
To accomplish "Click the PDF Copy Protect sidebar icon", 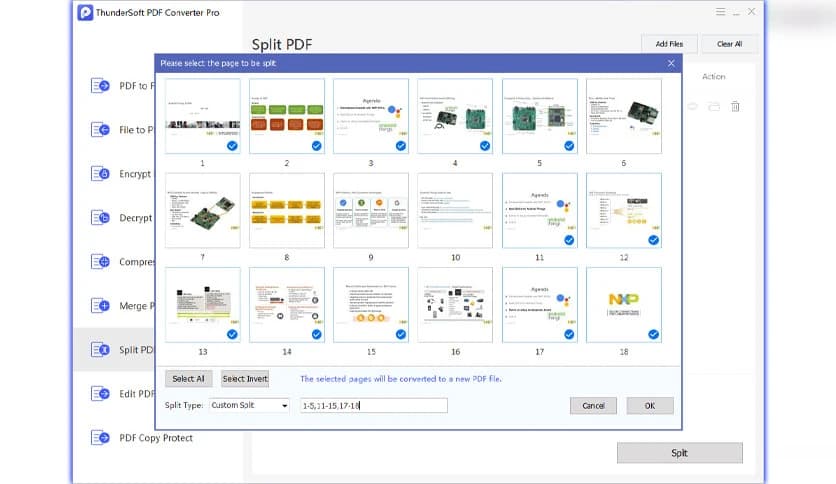I will pos(100,438).
